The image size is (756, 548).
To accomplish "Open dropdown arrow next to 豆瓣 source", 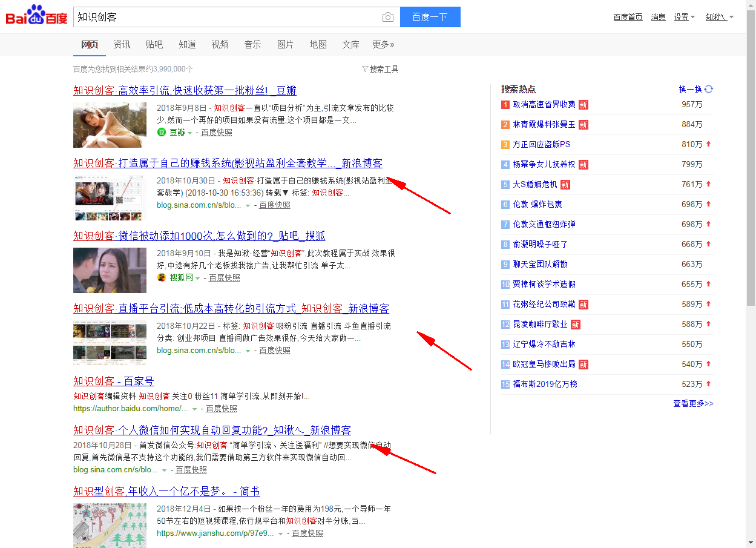I will point(189,133).
